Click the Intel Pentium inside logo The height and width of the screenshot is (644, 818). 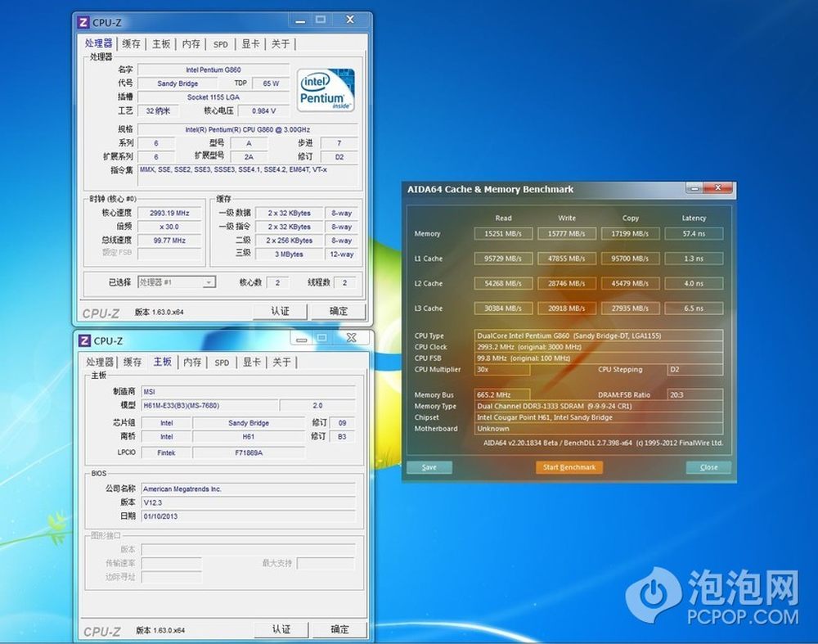326,89
